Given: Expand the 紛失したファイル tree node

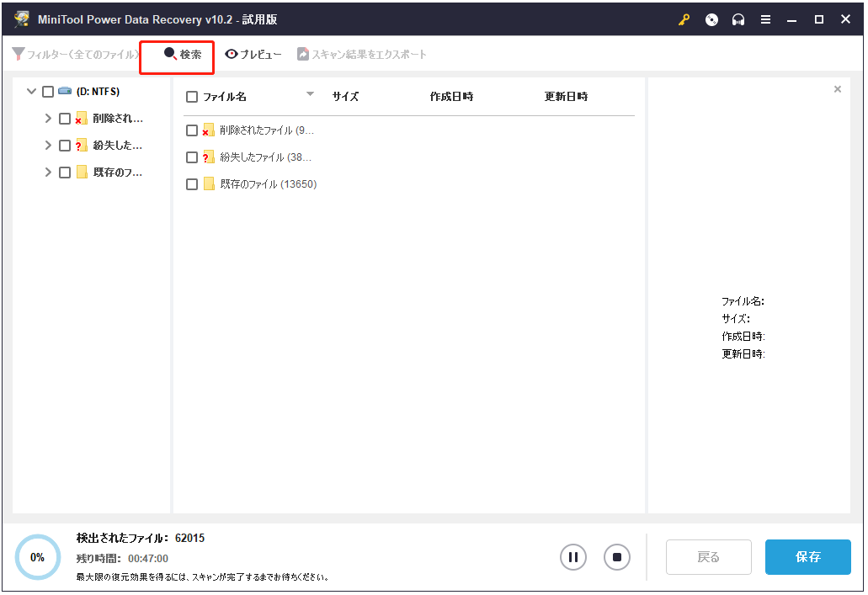Looking at the screenshot, I should tap(49, 145).
